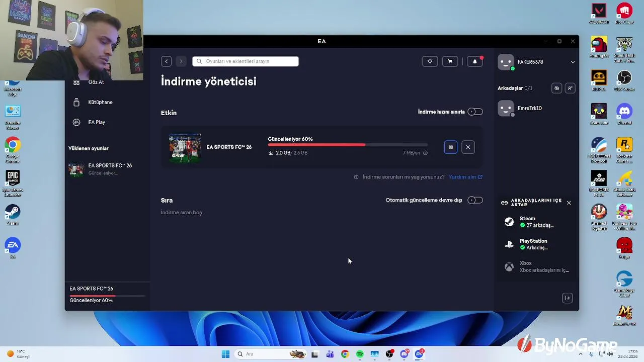Open the weather widget showing 16°C

click(19, 354)
